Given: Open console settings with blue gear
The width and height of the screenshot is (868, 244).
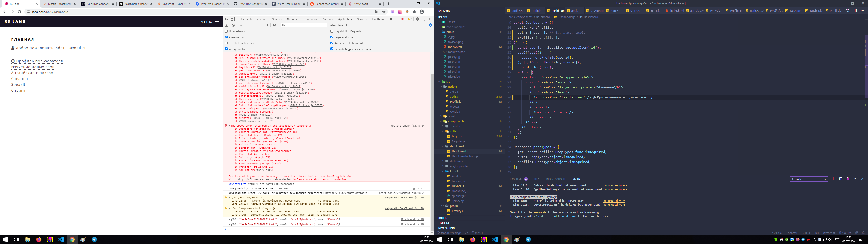Looking at the screenshot, I should [x=430, y=25].
